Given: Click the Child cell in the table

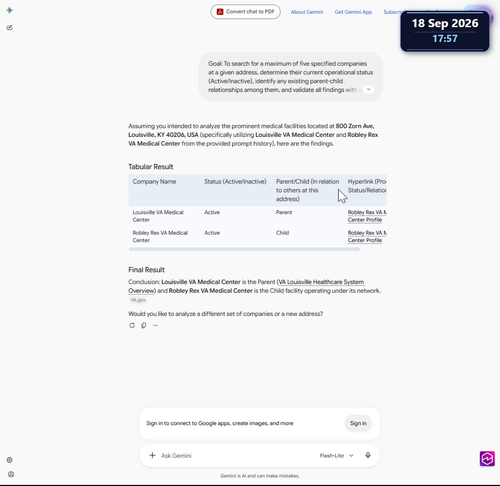Looking at the screenshot, I should tap(282, 233).
